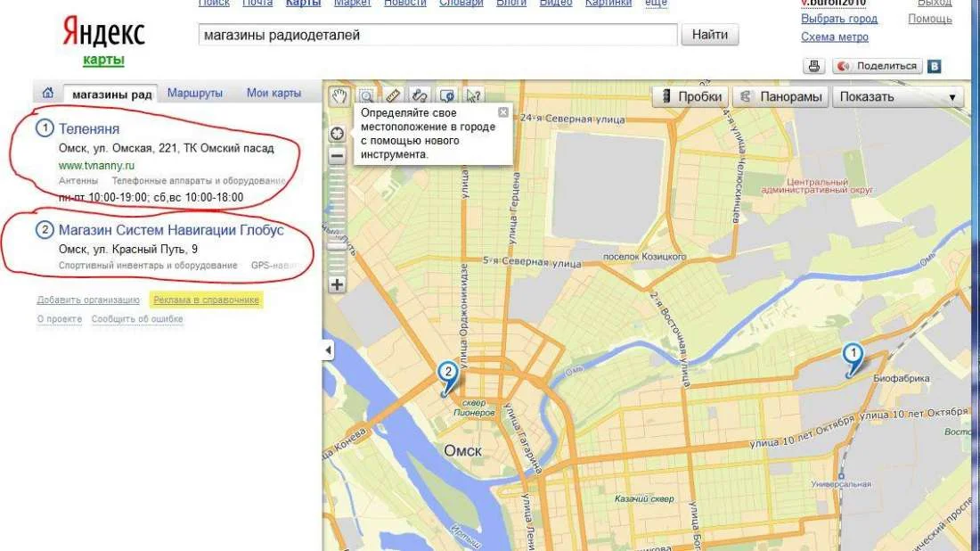Select the магазины рад tab
This screenshot has height=551, width=980.
[x=111, y=95]
